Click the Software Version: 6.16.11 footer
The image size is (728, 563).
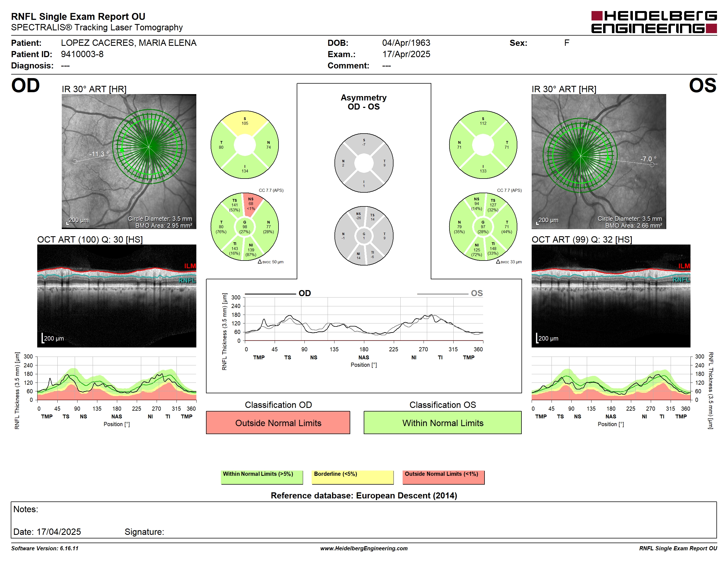(x=45, y=548)
